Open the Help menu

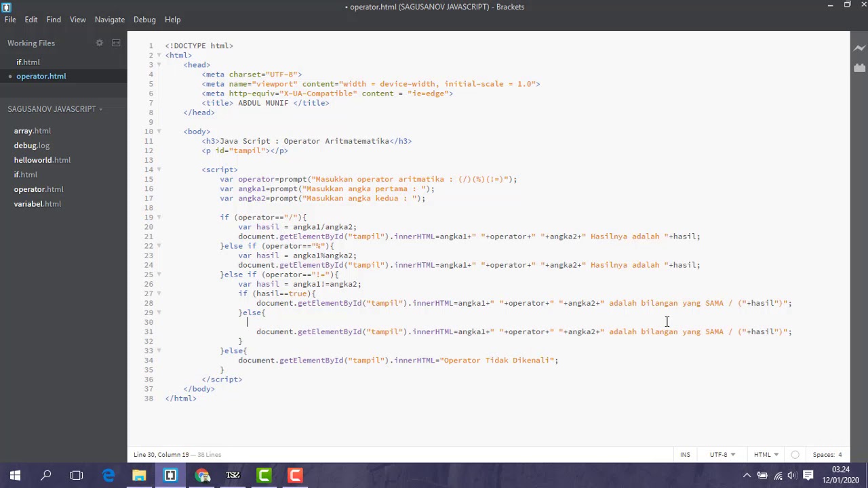(x=173, y=20)
